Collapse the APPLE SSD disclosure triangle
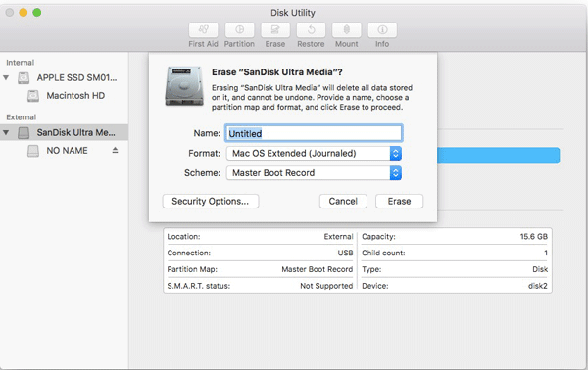The image size is (588, 370). coord(6,78)
